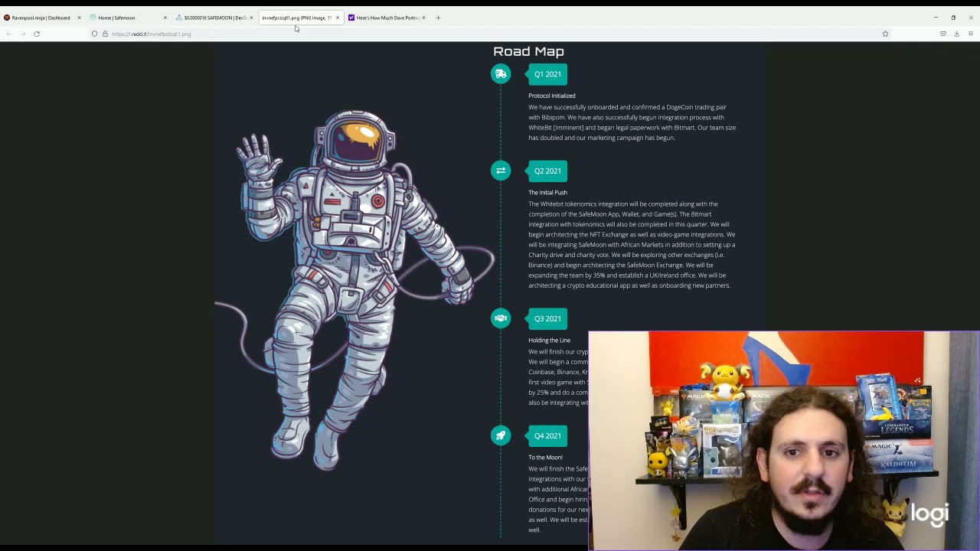The image size is (980, 551).
Task: Save page to Pocket
Action: [943, 34]
